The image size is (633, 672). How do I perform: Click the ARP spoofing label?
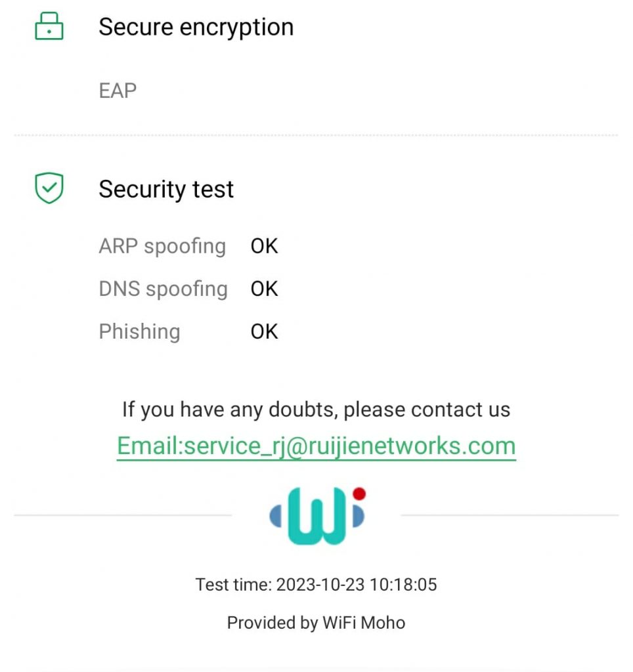coord(162,247)
